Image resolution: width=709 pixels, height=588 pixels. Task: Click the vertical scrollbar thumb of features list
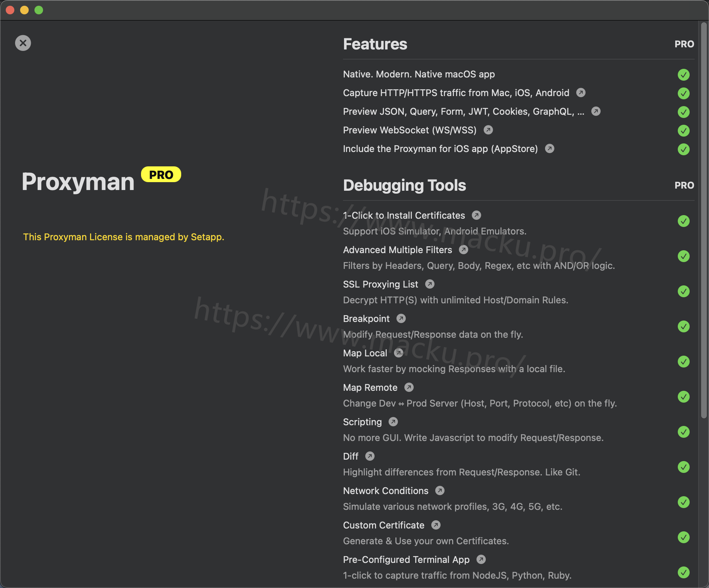pos(704,220)
